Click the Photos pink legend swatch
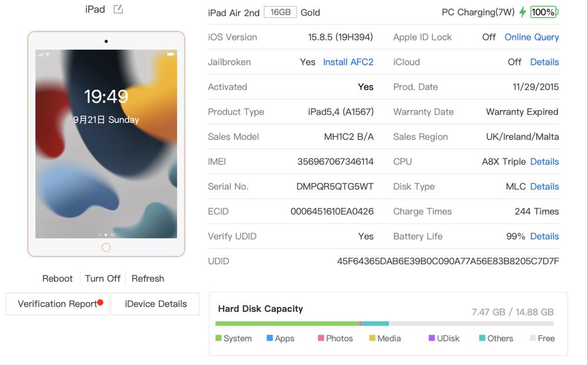 tap(321, 338)
